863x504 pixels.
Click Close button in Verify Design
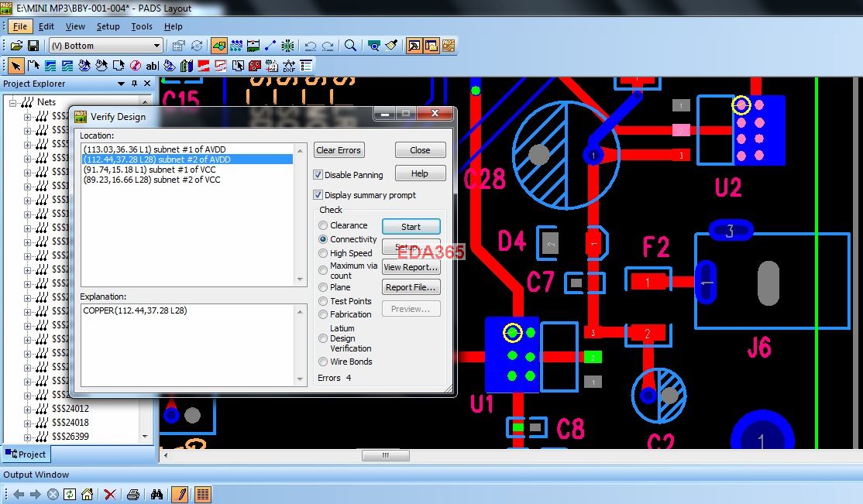click(x=420, y=150)
